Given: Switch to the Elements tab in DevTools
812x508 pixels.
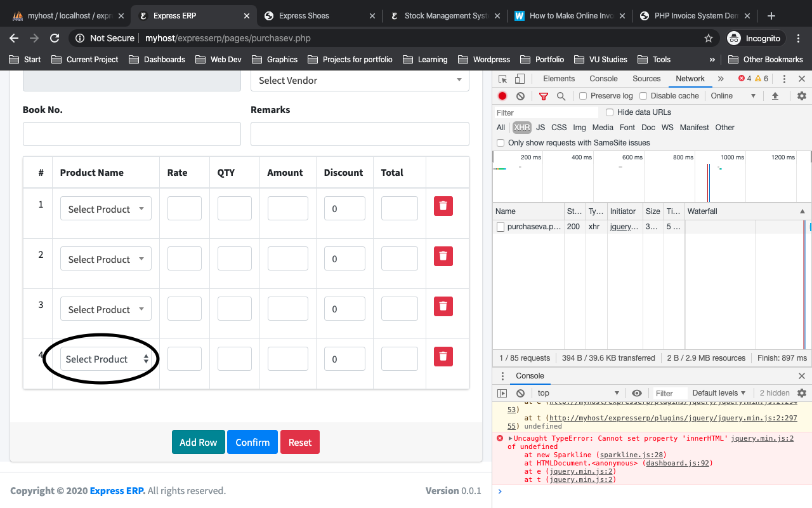Looking at the screenshot, I should [558, 78].
